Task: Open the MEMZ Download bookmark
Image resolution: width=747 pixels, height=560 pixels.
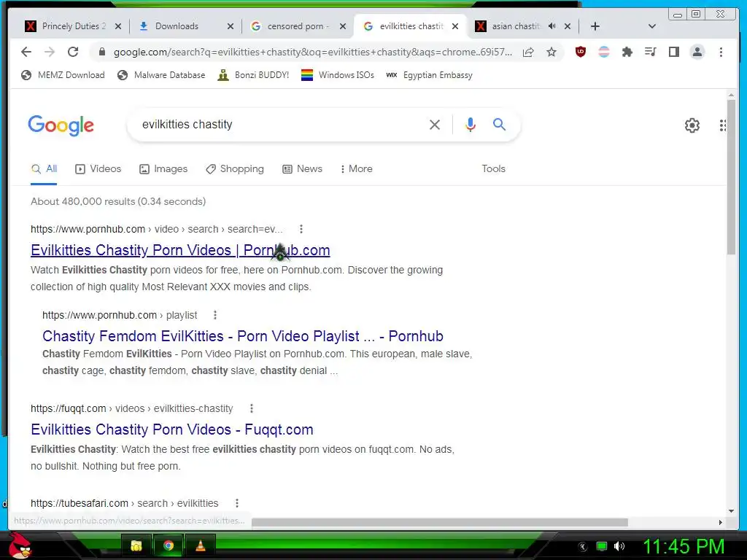Action: click(63, 75)
